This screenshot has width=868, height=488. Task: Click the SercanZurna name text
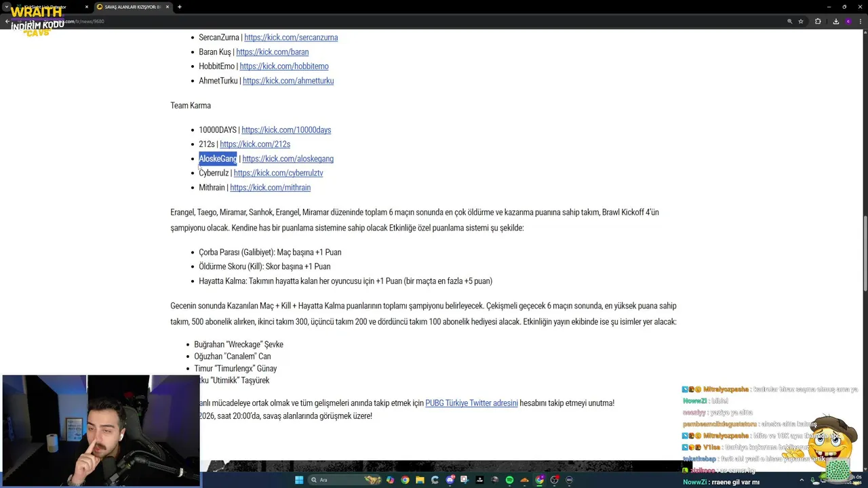tap(219, 37)
